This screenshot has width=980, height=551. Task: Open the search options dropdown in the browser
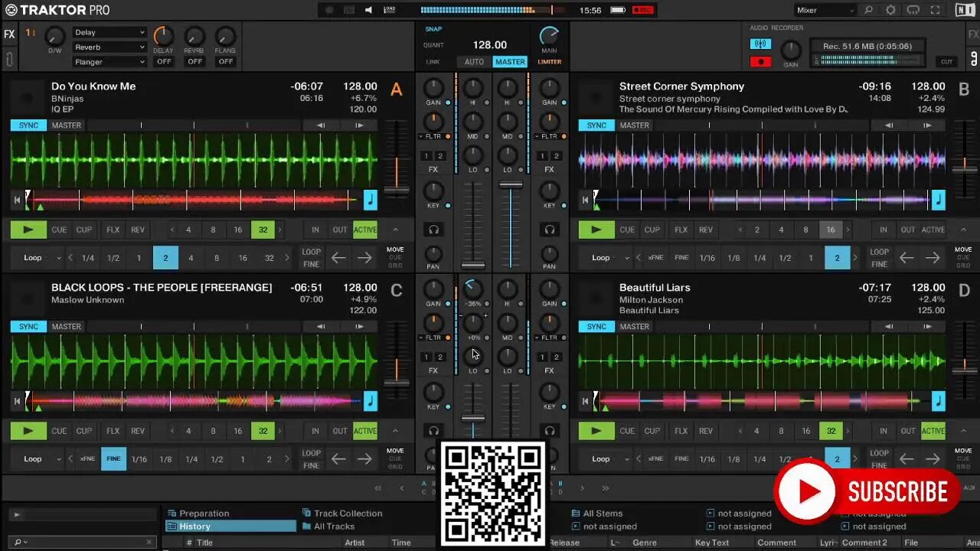pyautogui.click(x=21, y=543)
